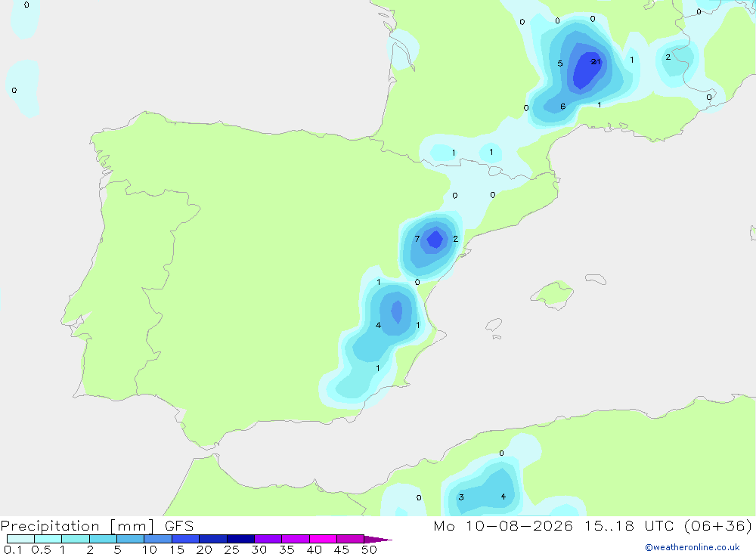Select the 20–25 mm legend swatch

point(213,539)
